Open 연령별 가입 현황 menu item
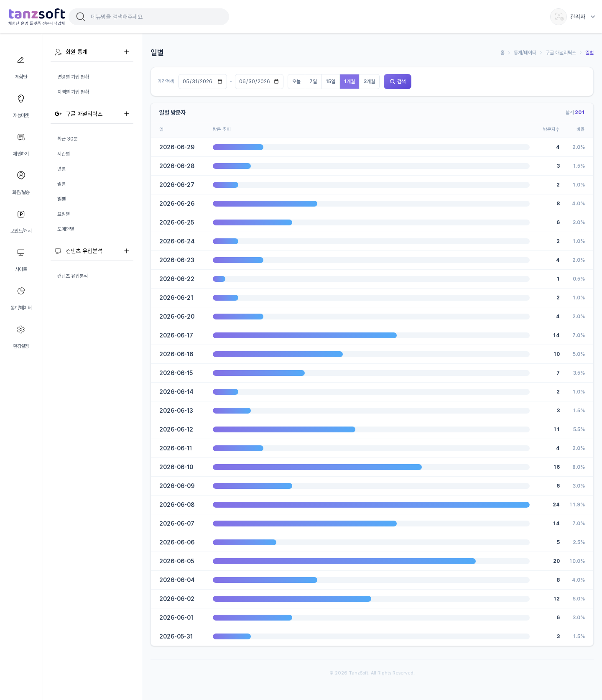The width and height of the screenshot is (602, 700). pos(73,77)
